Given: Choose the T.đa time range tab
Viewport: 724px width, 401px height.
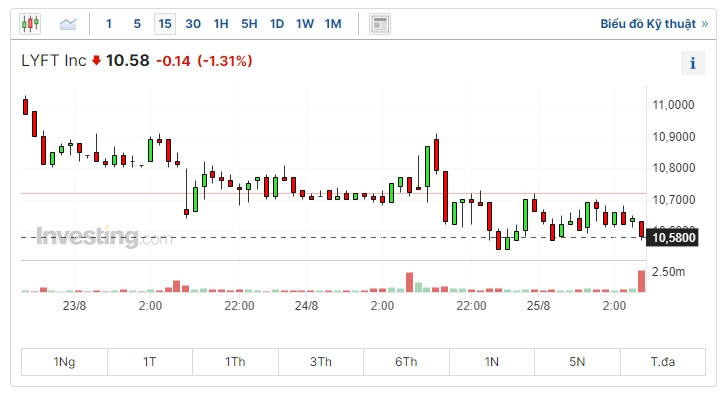Looking at the screenshot, I should [663, 362].
